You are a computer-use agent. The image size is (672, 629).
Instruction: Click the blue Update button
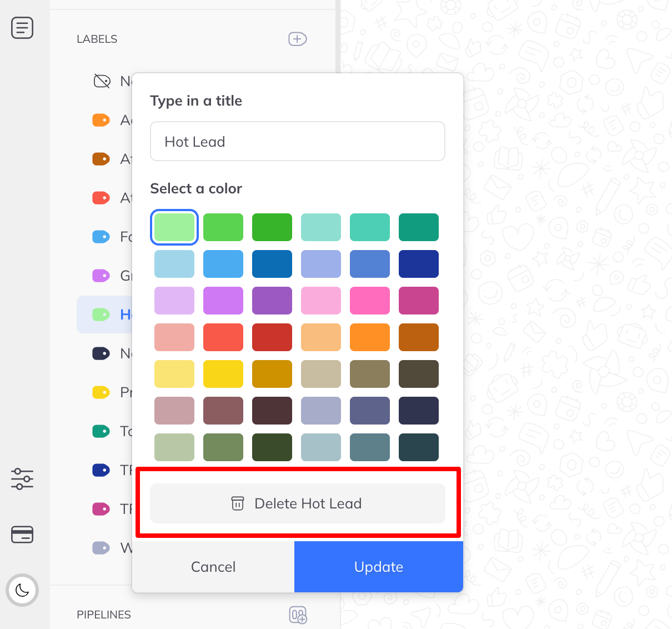coord(379,567)
